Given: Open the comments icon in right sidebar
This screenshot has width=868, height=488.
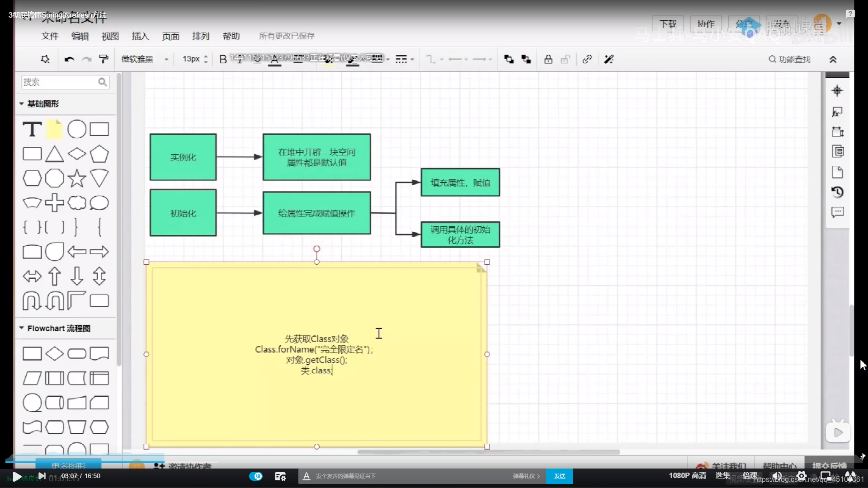Looking at the screenshot, I should pos(837,212).
